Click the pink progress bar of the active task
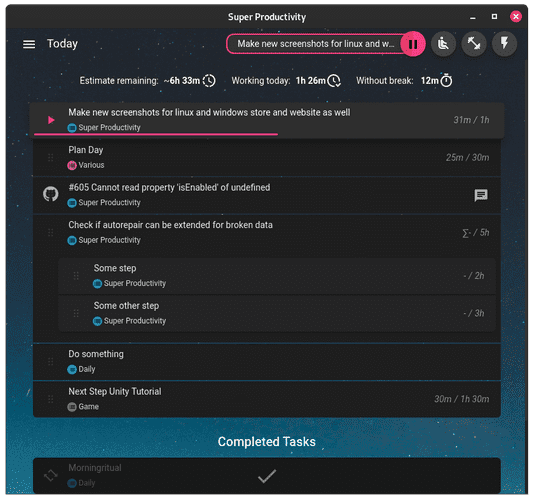This screenshot has width=534, height=500. [156, 135]
